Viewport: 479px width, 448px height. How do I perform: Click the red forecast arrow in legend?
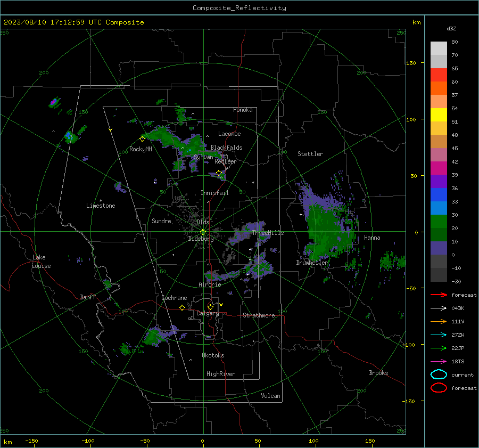tap(439, 295)
